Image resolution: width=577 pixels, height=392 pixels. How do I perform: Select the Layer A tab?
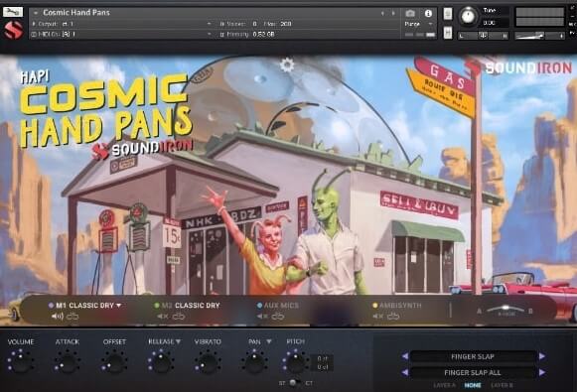445,385
